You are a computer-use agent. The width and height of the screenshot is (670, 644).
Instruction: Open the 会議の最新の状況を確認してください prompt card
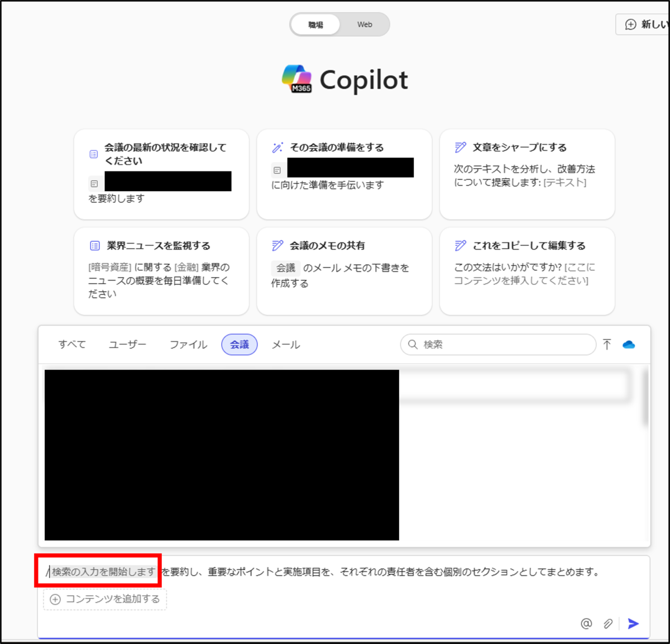click(x=161, y=174)
